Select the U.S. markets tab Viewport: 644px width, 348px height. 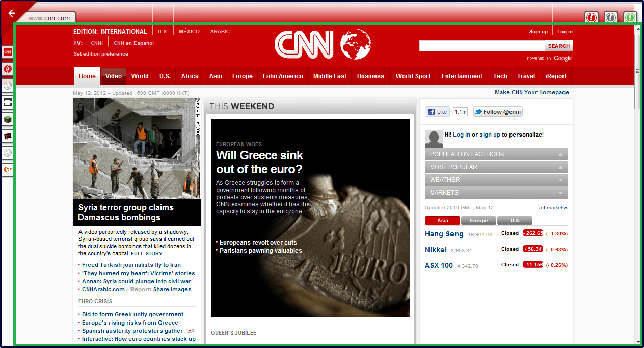click(515, 221)
